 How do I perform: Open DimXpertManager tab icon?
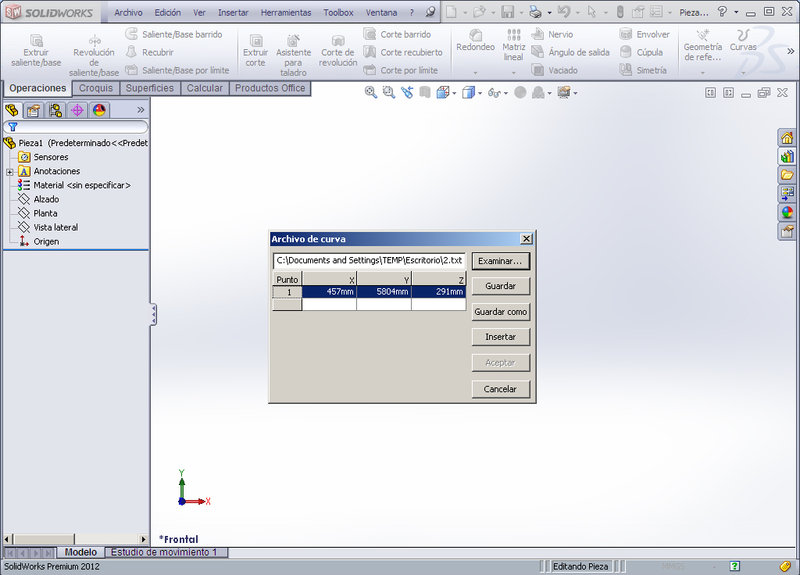(77, 110)
